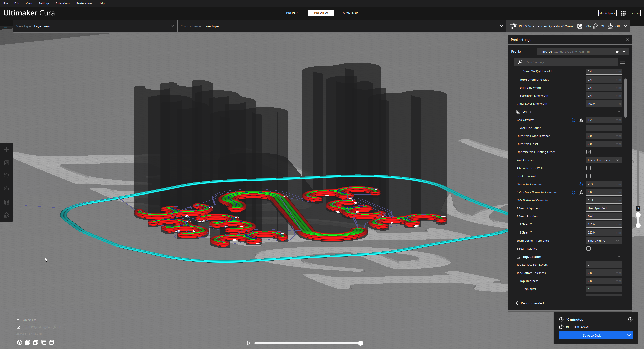Open the Wall Ordering dropdown
Viewport: 644px width, 349px height.
[604, 160]
